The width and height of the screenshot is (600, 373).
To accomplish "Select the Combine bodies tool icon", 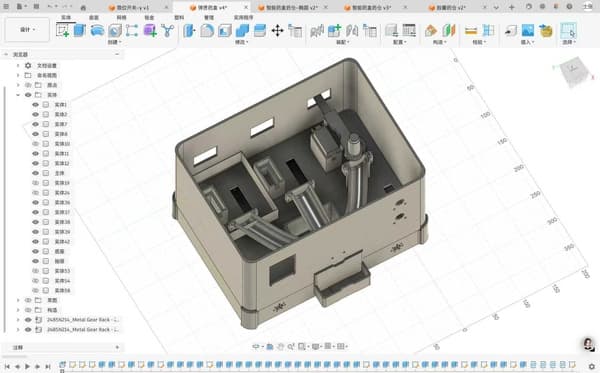I will pyautogui.click(x=242, y=30).
